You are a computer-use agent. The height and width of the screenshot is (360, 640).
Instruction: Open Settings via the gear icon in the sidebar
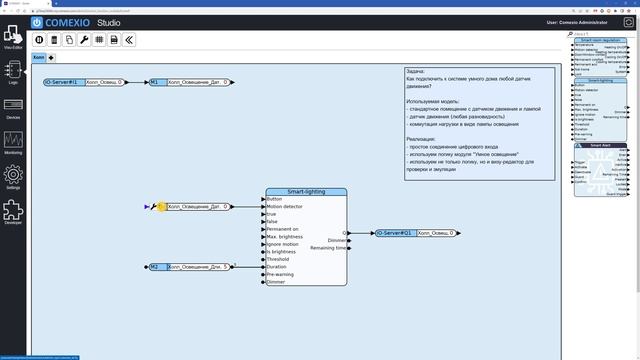pyautogui.click(x=13, y=177)
